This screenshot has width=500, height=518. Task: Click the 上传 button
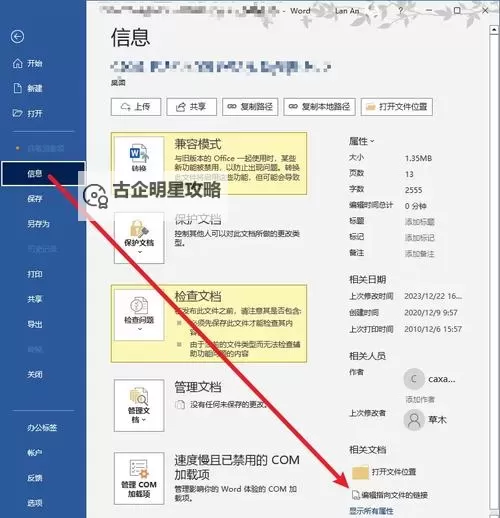[x=136, y=107]
